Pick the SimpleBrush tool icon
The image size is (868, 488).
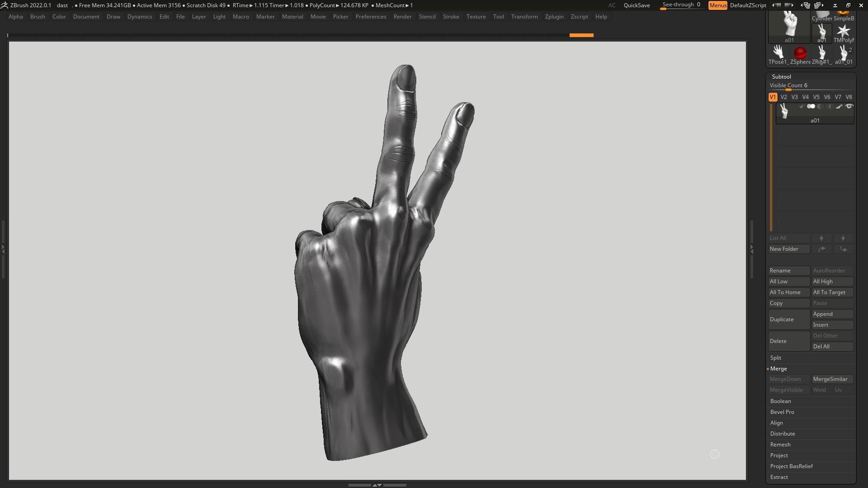tap(844, 17)
